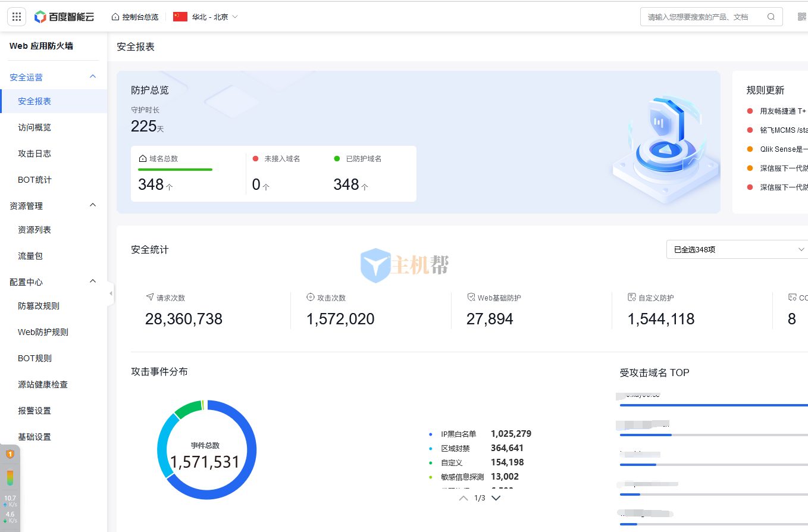Click the search magnifier icon
This screenshot has width=808, height=532.
(771, 17)
